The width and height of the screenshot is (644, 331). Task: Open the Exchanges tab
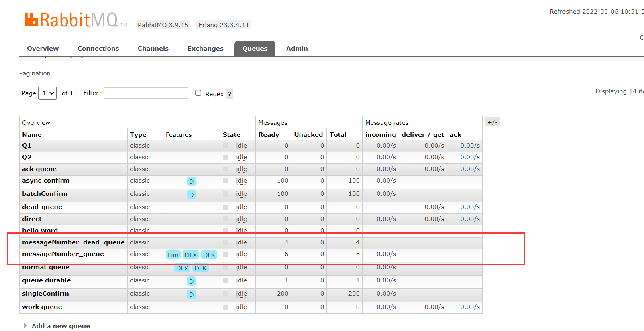pyautogui.click(x=206, y=48)
